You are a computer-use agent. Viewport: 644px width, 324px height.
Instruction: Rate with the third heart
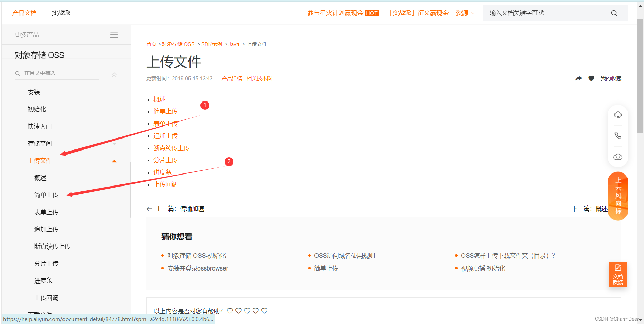click(x=247, y=311)
